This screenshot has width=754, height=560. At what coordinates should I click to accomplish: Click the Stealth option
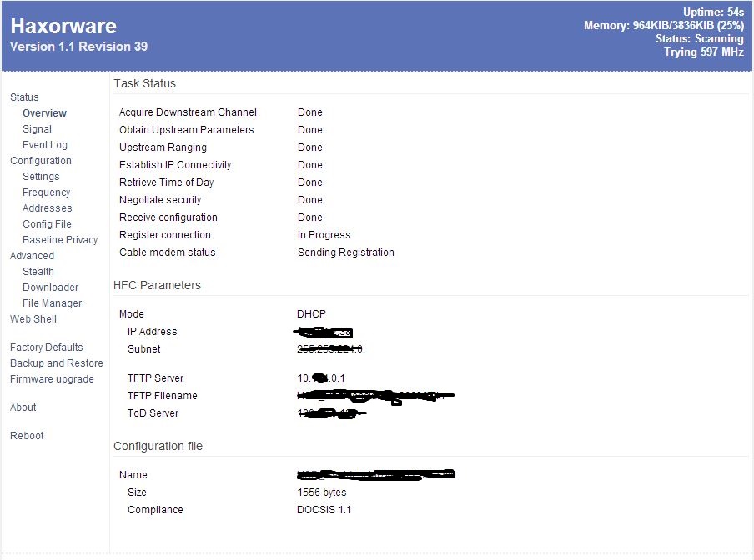[38, 272]
